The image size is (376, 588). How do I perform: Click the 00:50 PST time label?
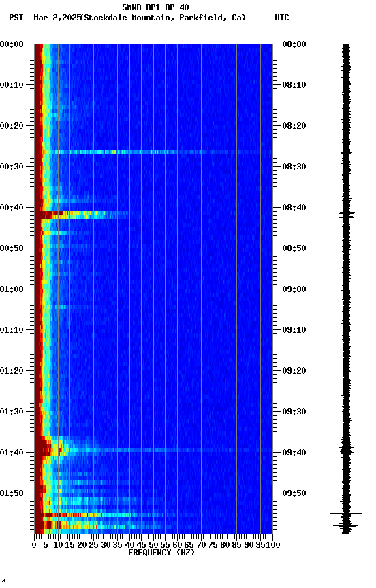click(12, 248)
